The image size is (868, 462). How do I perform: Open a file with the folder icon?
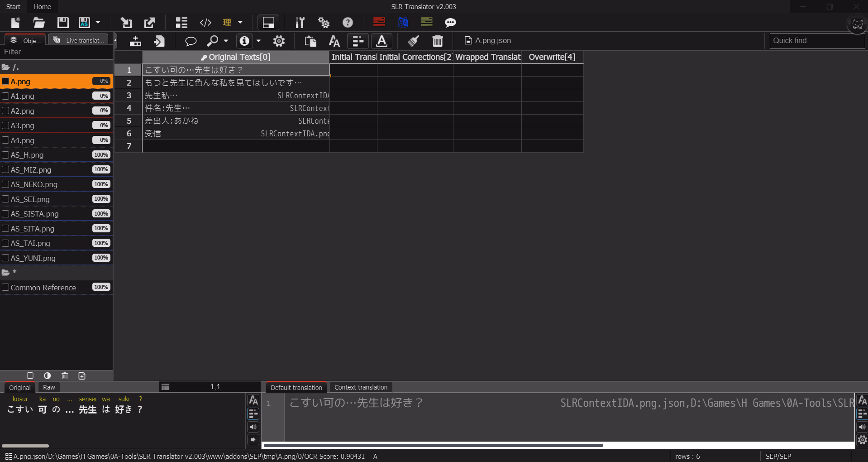(39, 23)
